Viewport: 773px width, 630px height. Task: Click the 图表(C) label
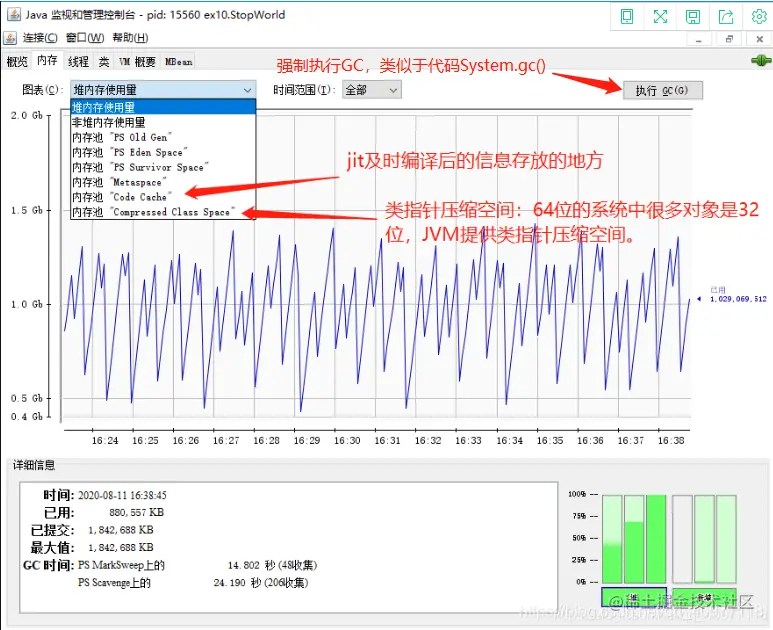43,90
